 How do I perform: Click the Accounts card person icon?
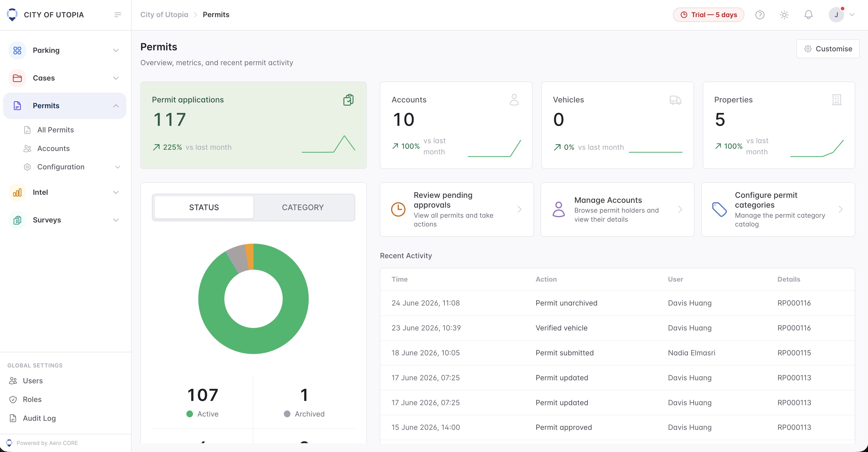514,100
